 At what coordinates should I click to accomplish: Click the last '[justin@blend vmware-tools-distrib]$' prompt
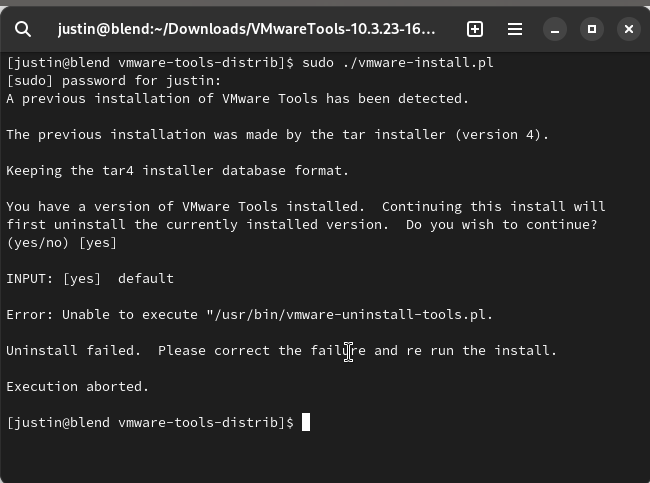pyautogui.click(x=150, y=422)
